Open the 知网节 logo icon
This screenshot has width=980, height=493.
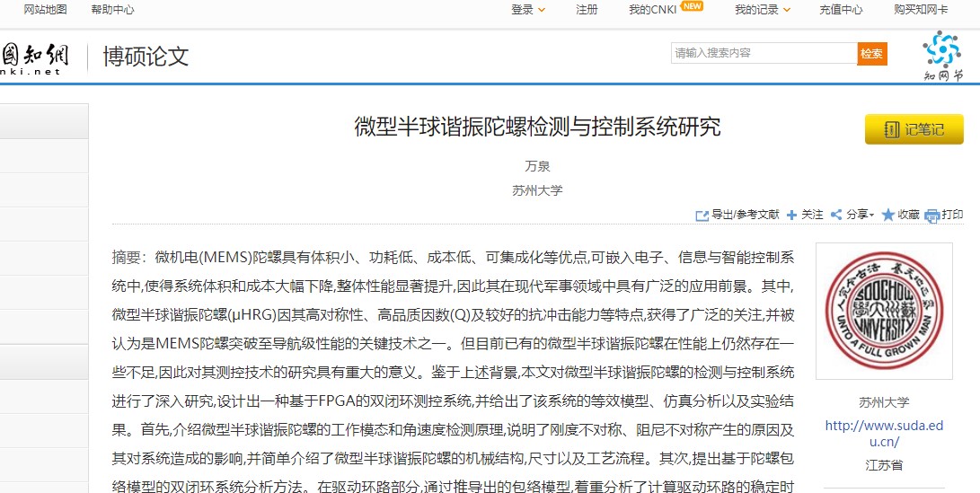(941, 56)
